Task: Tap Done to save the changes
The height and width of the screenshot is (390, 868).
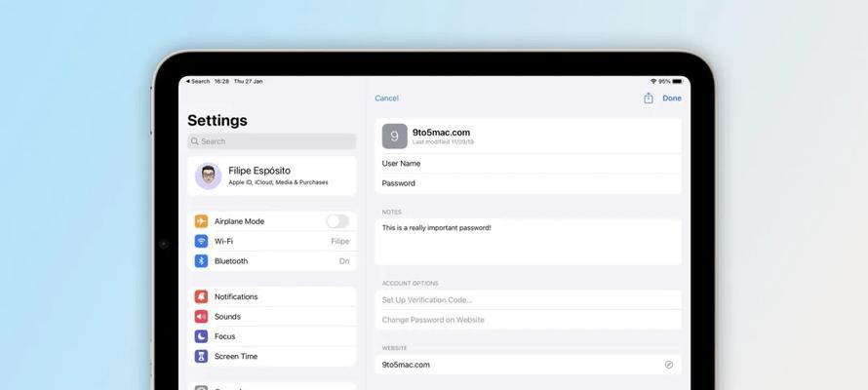Action: [x=672, y=97]
